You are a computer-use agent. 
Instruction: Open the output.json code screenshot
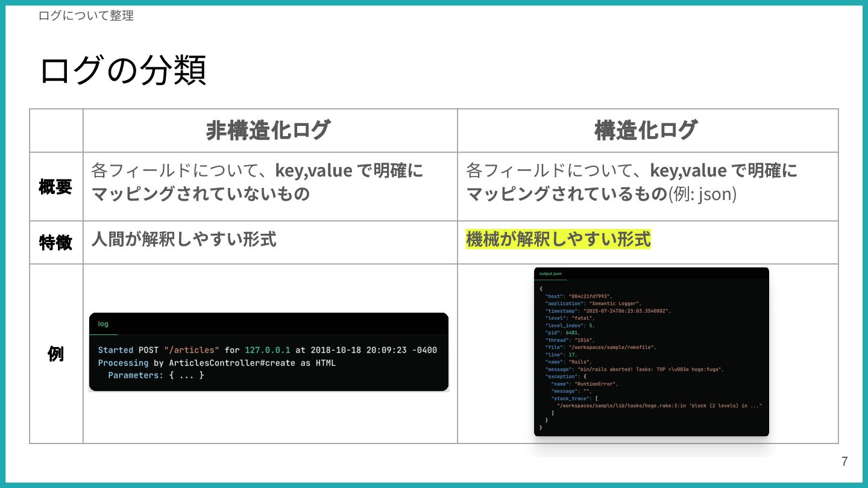pos(652,352)
